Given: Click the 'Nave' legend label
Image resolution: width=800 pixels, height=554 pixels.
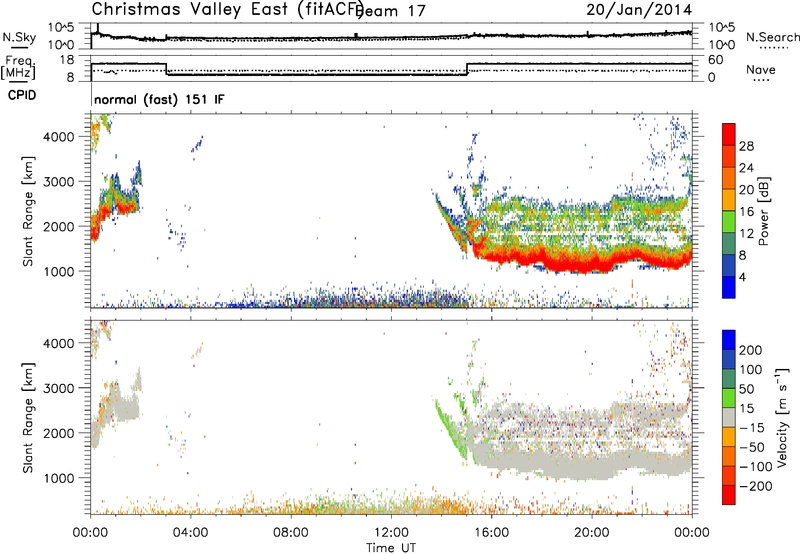Looking at the screenshot, I should point(761,70).
